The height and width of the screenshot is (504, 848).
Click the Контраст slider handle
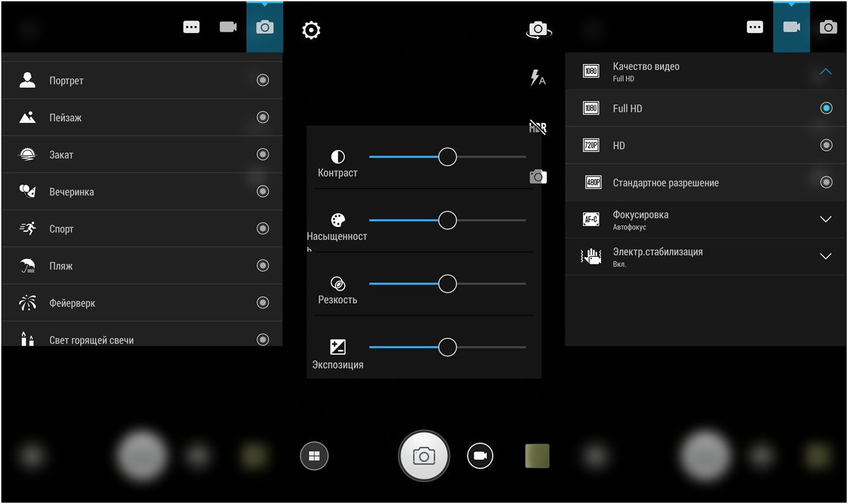(448, 157)
